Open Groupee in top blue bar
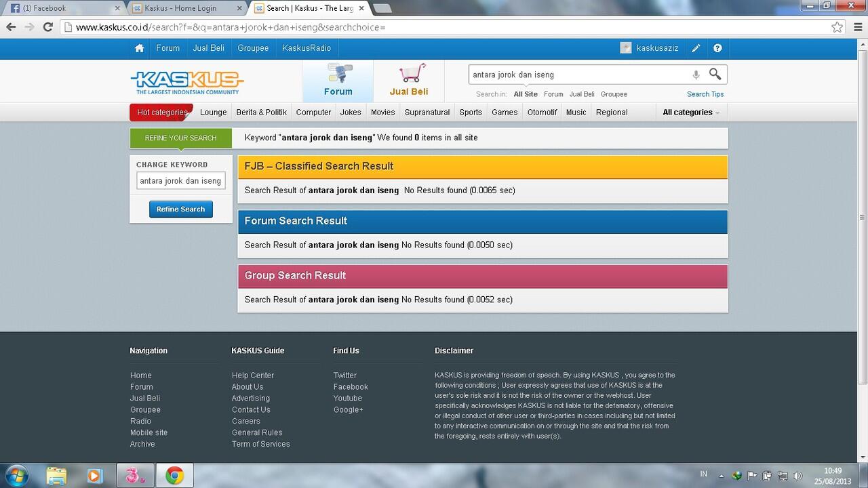This screenshot has height=488, width=868. coord(253,48)
